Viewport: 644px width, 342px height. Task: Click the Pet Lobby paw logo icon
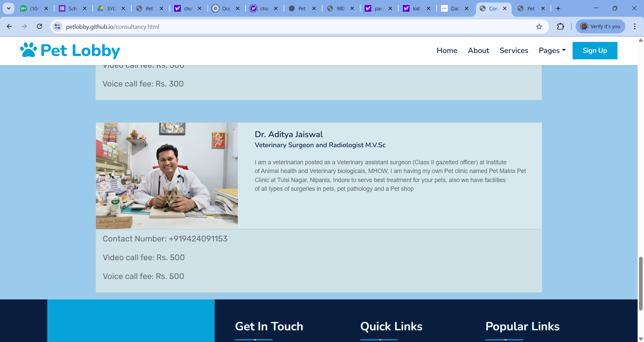[29, 50]
